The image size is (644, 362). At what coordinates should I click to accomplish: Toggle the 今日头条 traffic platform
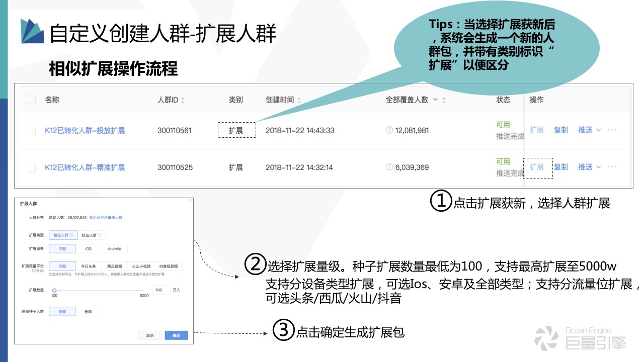pyautogui.click(x=89, y=266)
